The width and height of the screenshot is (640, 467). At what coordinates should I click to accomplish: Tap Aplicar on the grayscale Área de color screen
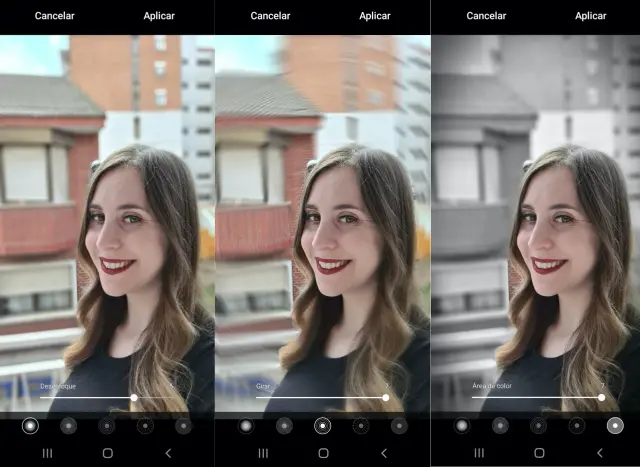(x=591, y=16)
